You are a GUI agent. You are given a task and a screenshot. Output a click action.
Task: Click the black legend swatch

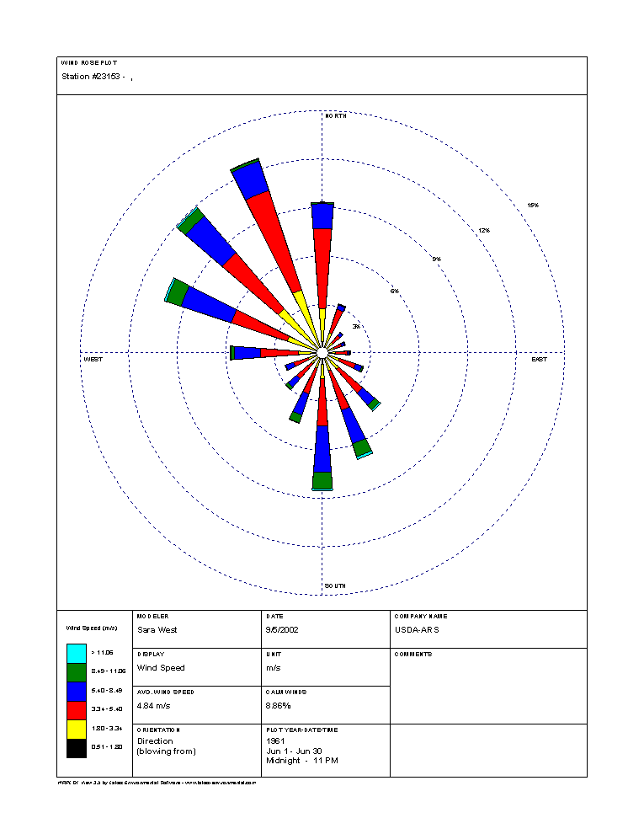pos(77,748)
